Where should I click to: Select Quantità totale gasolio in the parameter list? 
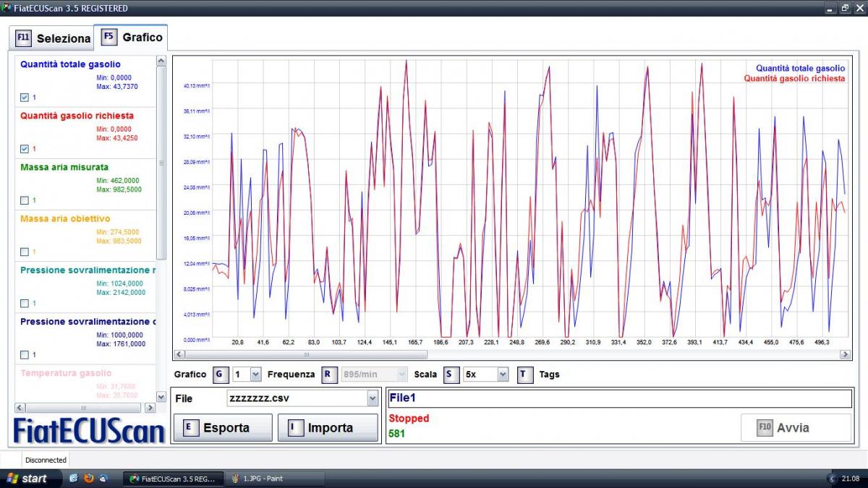pos(71,64)
